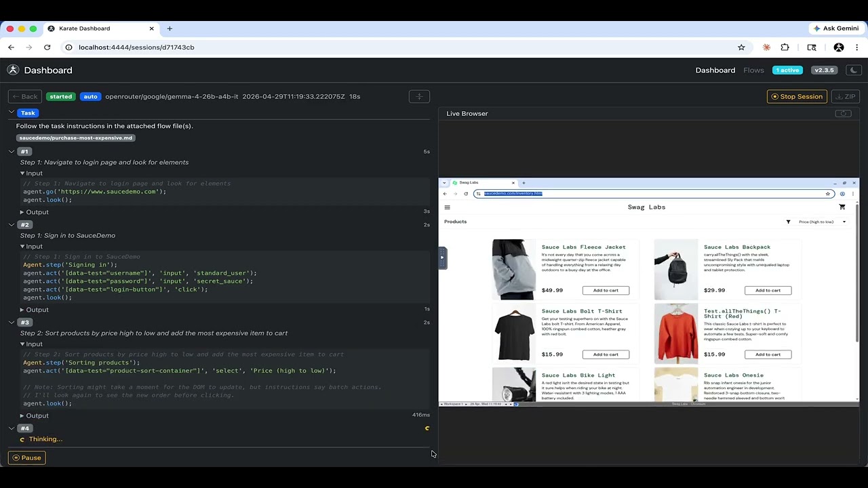Open the Price (high to low) sort dropdown

(822, 222)
